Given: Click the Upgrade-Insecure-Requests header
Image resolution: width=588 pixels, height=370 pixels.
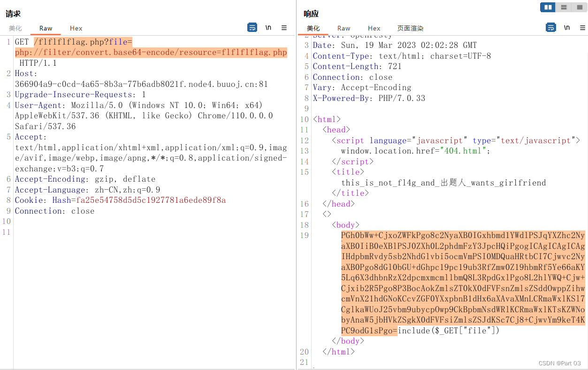Looking at the screenshot, I should 80,94.
